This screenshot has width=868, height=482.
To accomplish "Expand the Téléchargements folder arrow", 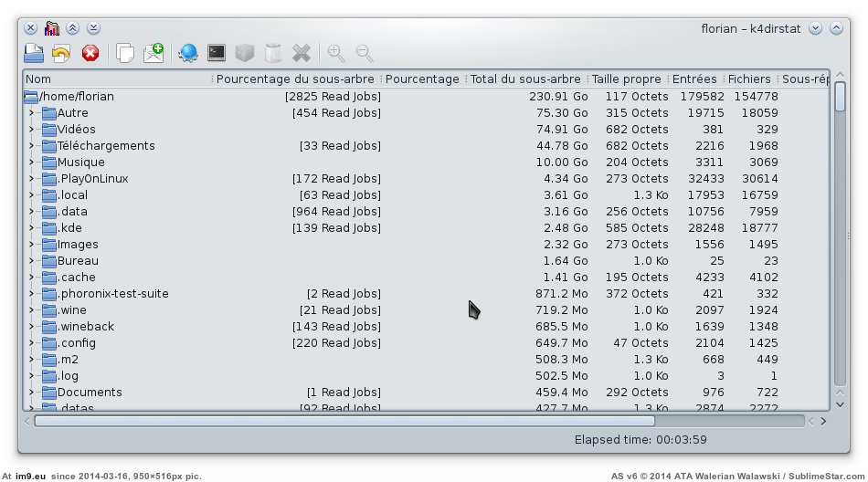I will pyautogui.click(x=31, y=146).
